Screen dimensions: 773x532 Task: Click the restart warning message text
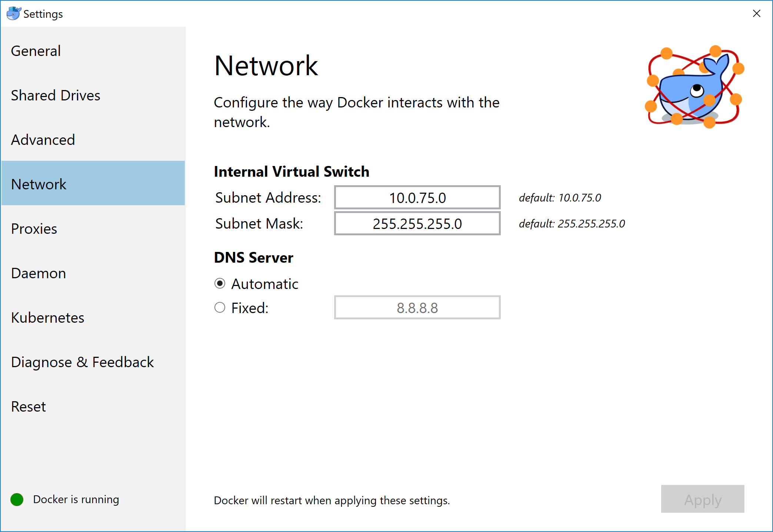(331, 501)
